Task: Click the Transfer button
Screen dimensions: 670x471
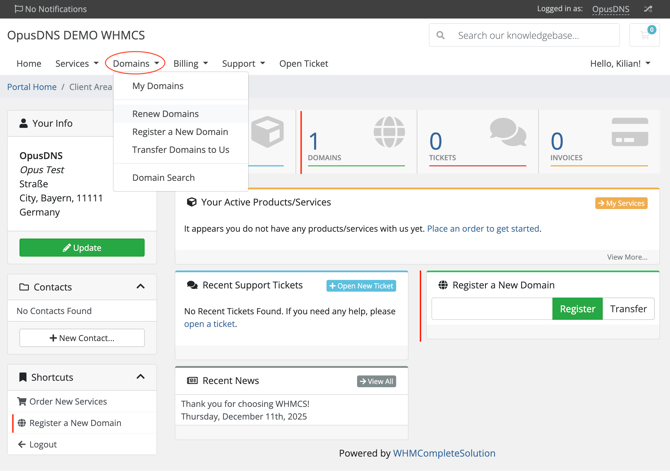Action: [x=628, y=309]
